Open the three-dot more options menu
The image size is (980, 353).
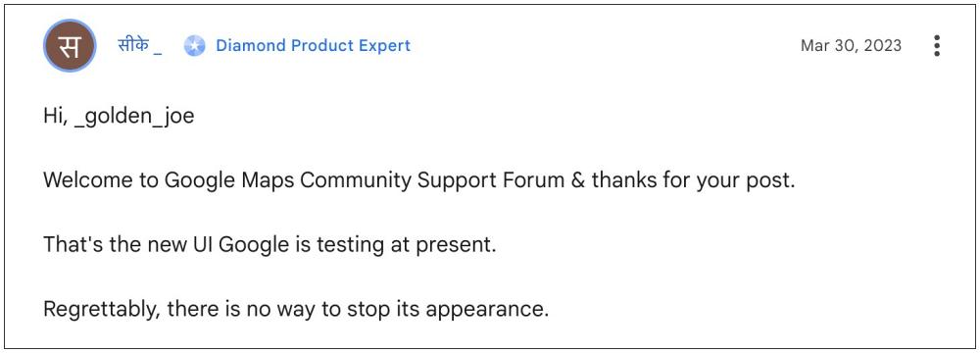pyautogui.click(x=936, y=46)
